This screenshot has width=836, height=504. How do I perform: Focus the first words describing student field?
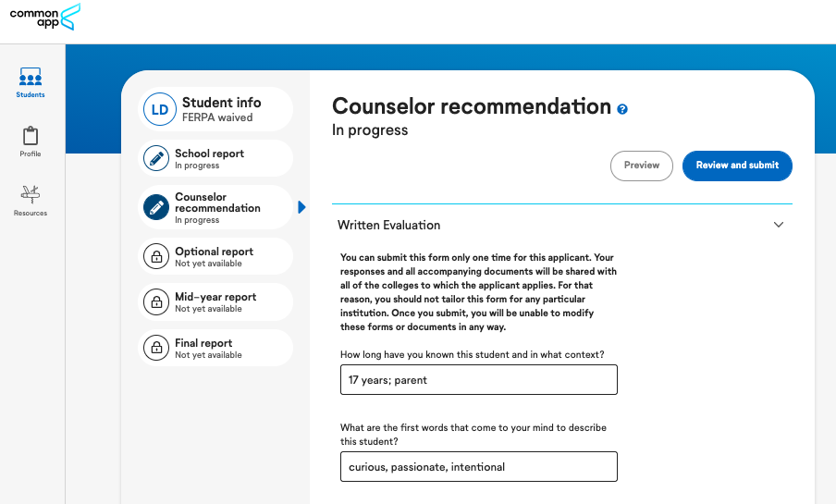[479, 467]
